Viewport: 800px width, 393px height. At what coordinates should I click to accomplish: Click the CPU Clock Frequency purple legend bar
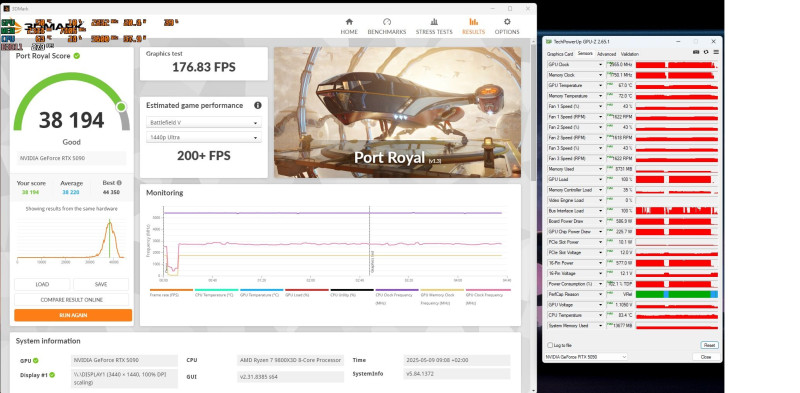pyautogui.click(x=397, y=290)
